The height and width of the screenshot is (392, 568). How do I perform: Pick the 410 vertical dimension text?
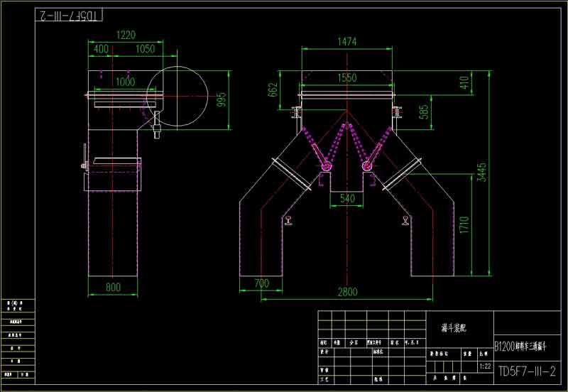(466, 83)
